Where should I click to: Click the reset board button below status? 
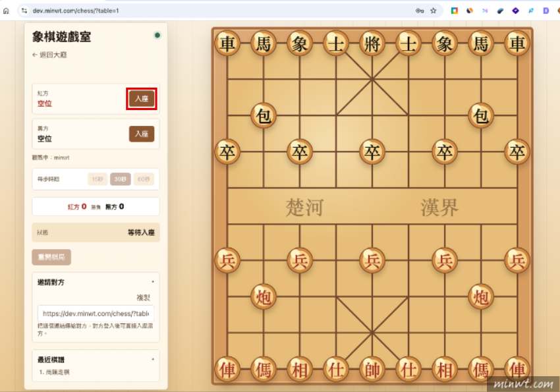51,257
